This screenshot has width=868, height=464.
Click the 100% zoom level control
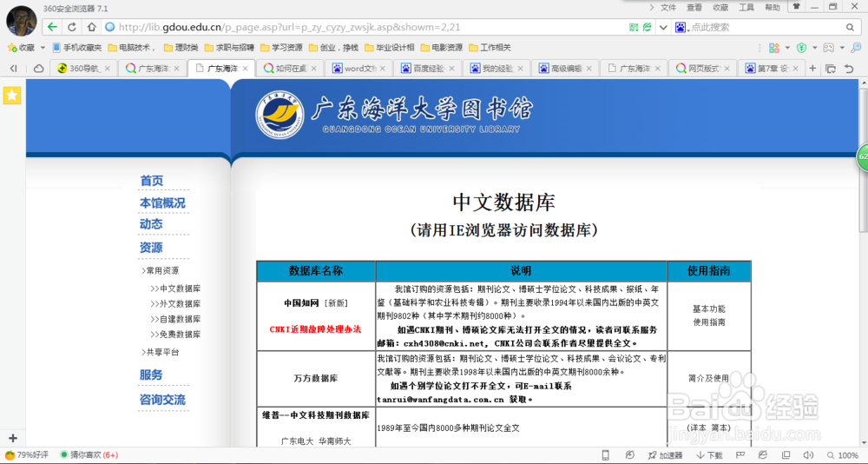[x=843, y=455]
